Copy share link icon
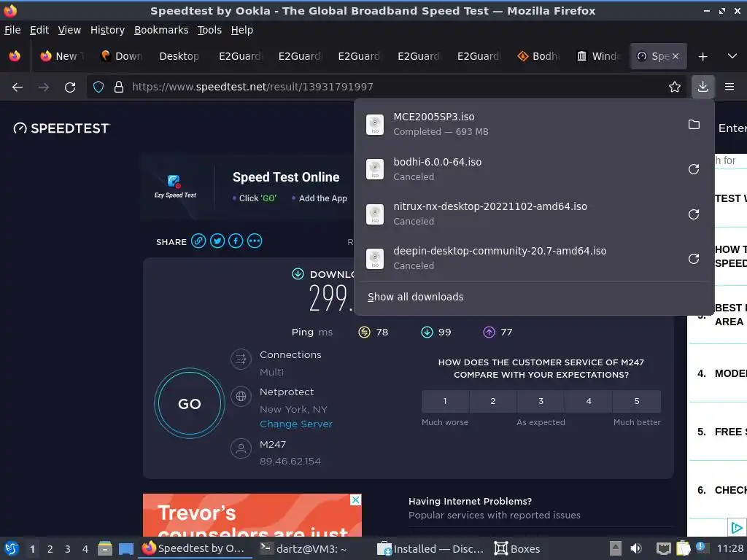747x560 pixels. tap(198, 241)
